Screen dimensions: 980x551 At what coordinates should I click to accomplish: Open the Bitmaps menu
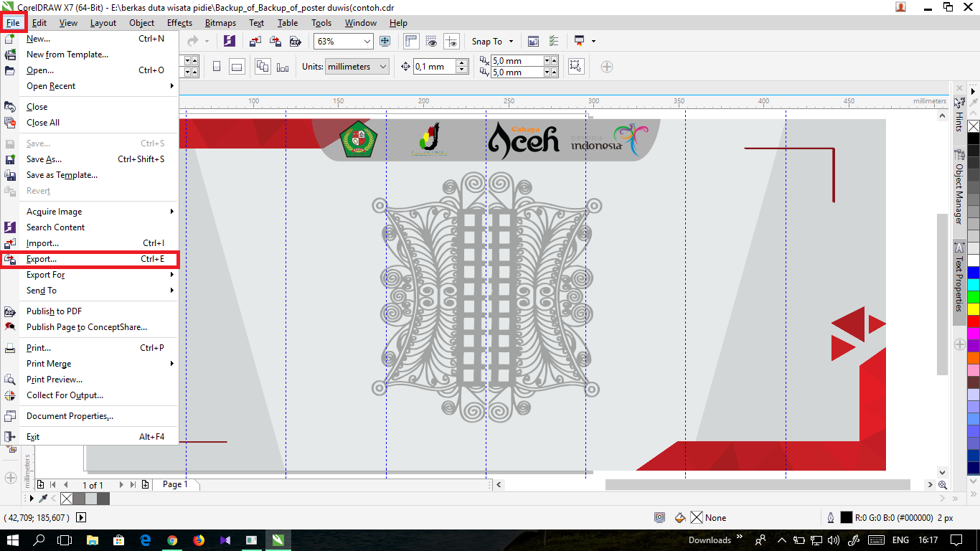[220, 23]
